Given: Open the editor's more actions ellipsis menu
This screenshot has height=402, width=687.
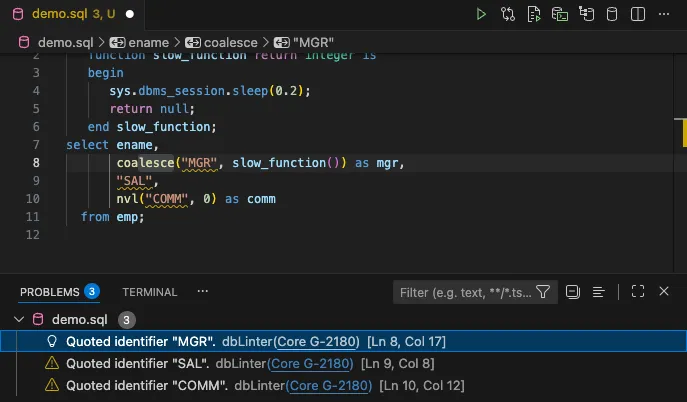Looking at the screenshot, I should click(664, 14).
